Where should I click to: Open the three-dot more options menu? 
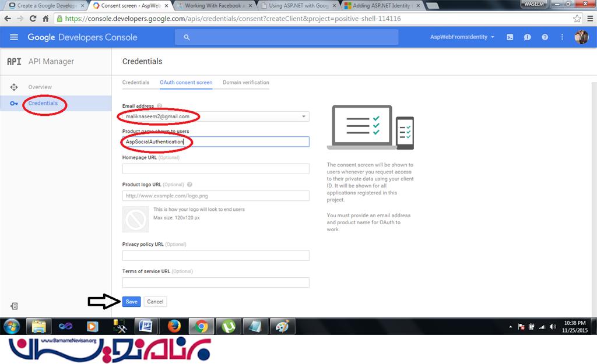pyautogui.click(x=562, y=37)
